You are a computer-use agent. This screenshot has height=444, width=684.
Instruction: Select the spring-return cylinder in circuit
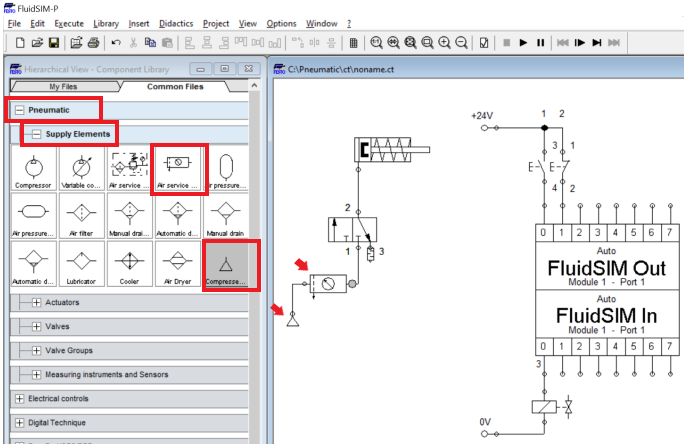tap(391, 150)
